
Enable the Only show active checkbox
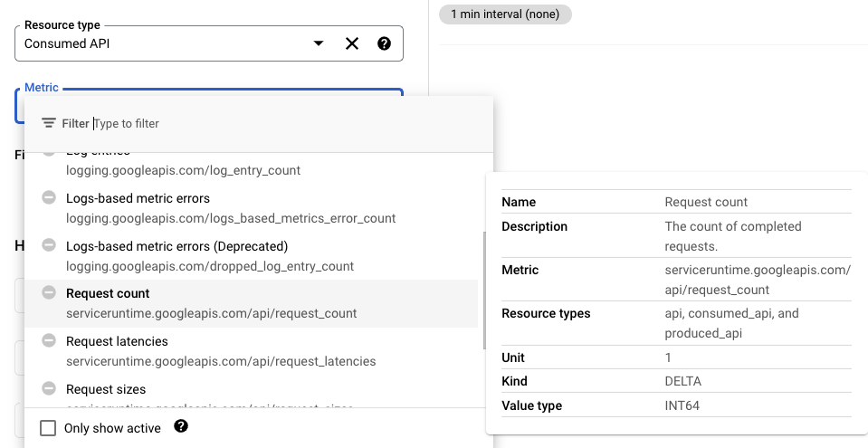coord(49,428)
